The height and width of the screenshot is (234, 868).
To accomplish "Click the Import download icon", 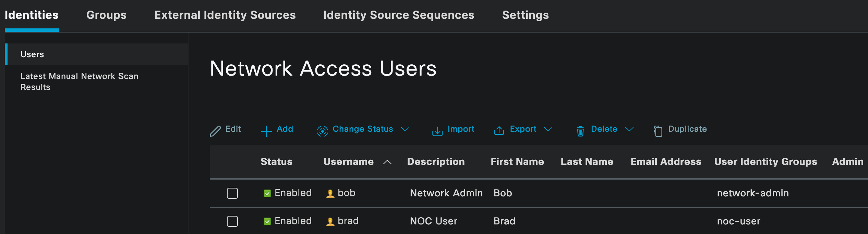I will point(437,131).
